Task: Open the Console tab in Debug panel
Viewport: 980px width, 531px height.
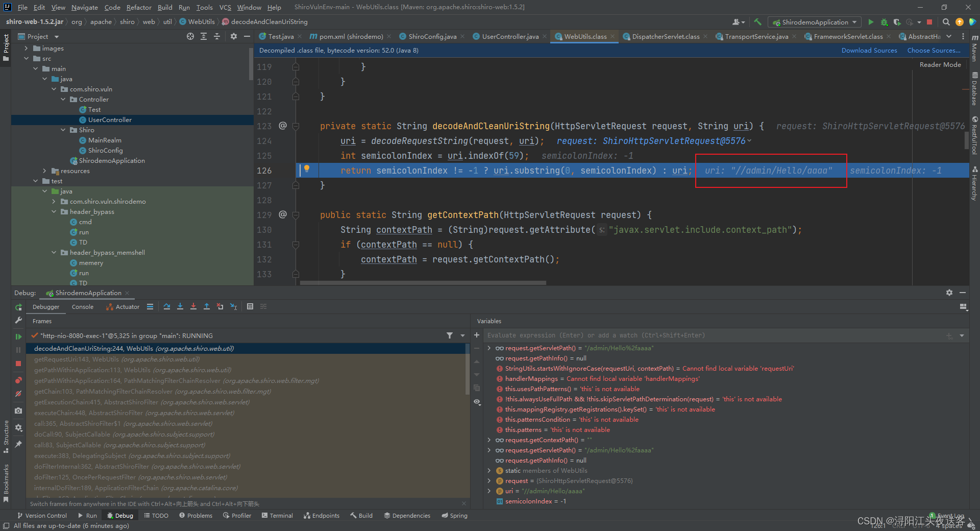Action: point(83,307)
